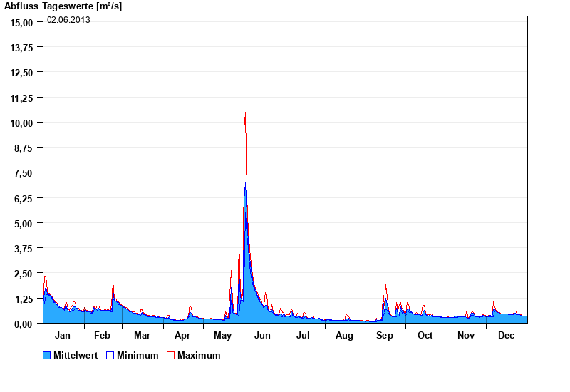Click the 15,00 y-axis value

21,22
